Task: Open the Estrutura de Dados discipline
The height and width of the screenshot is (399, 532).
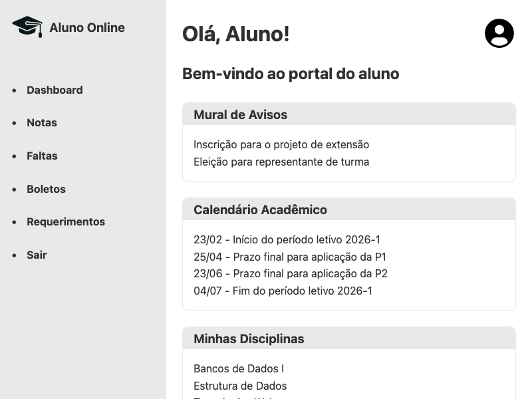Action: coord(239,386)
